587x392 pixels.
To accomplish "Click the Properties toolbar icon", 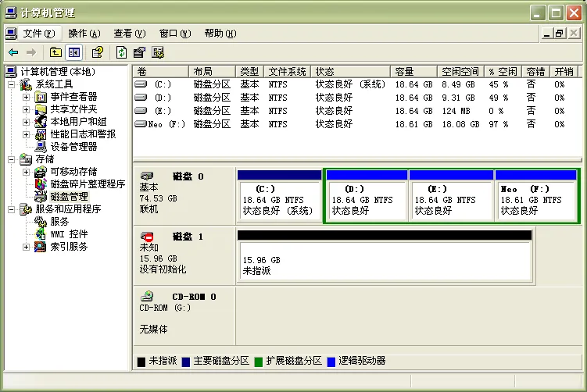I will (139, 52).
